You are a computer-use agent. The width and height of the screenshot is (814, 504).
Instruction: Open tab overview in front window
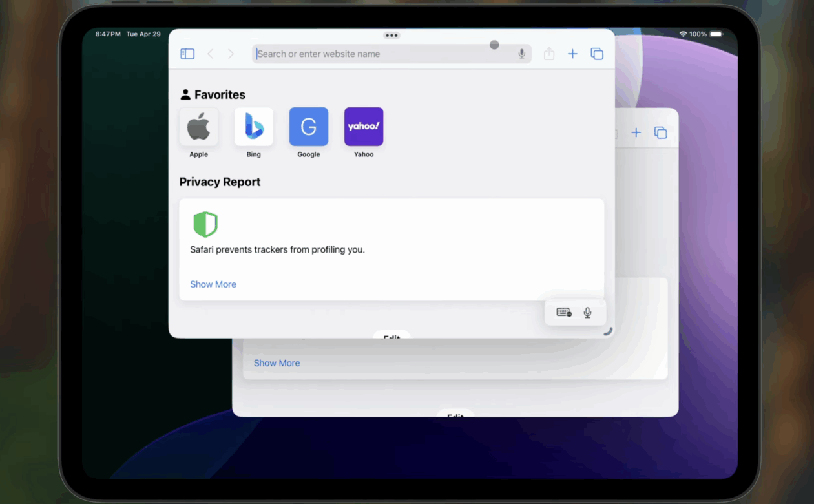click(x=597, y=54)
